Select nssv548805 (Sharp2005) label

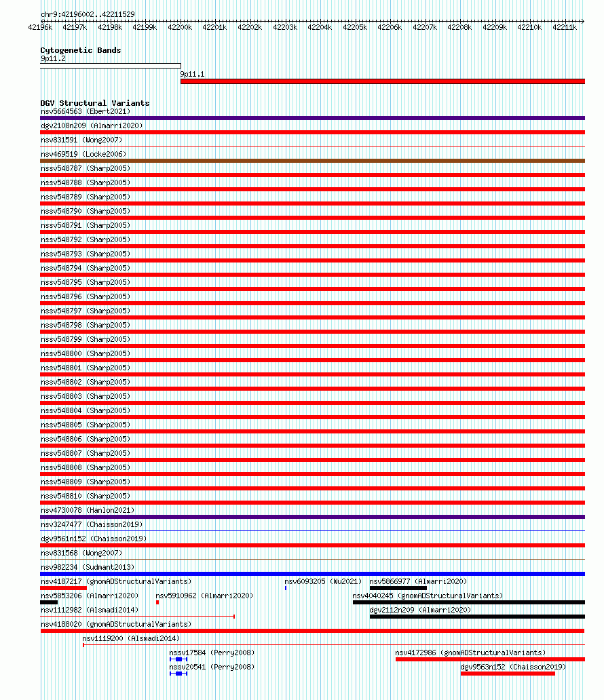pyautogui.click(x=86, y=426)
